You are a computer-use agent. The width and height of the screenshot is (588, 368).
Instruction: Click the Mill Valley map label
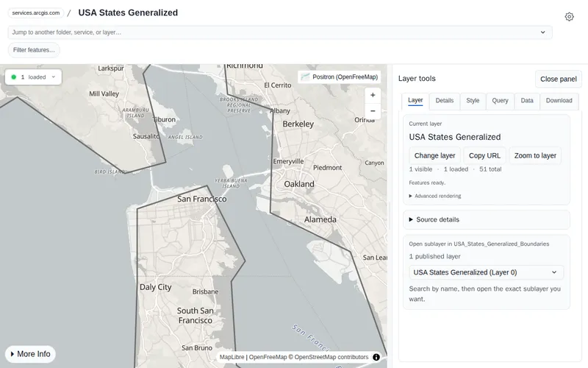click(x=104, y=94)
